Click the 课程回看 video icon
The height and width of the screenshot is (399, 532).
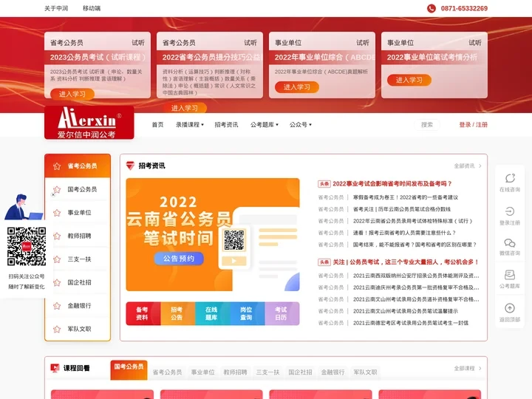55,368
